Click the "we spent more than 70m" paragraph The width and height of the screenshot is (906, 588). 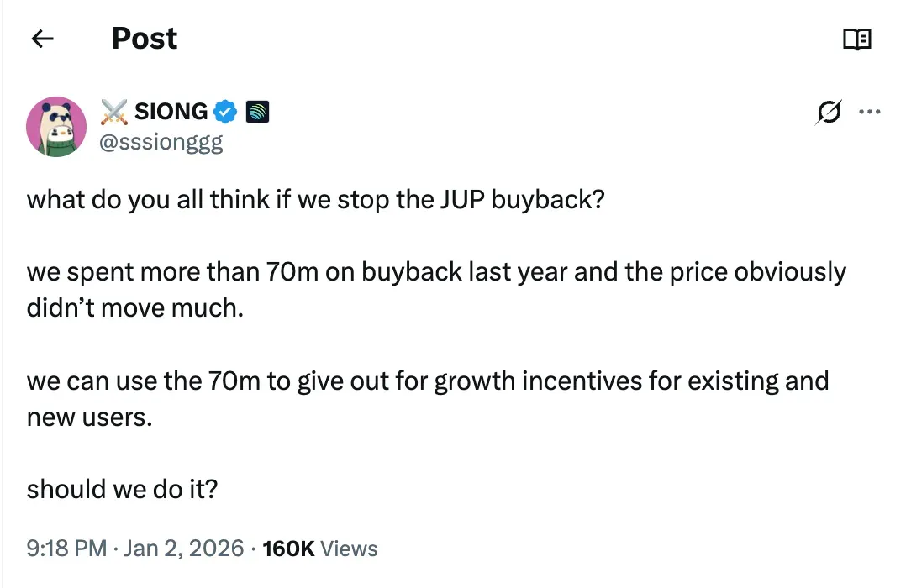(x=435, y=273)
